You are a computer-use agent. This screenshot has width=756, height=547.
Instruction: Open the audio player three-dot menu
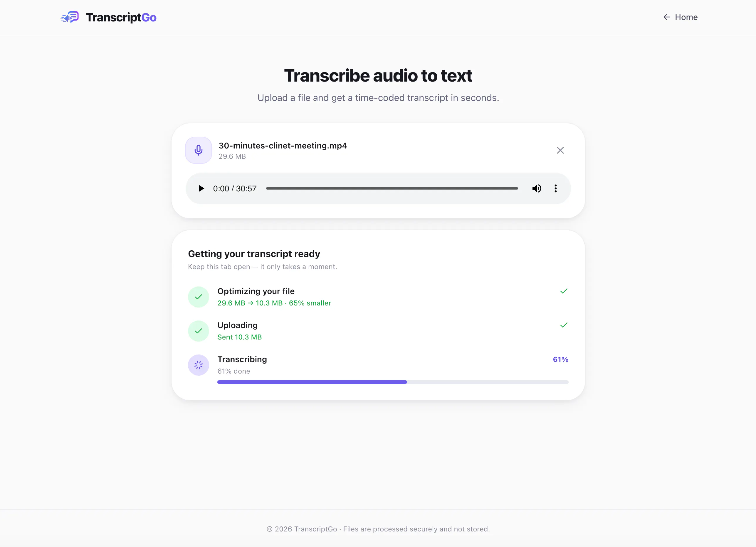[555, 189]
